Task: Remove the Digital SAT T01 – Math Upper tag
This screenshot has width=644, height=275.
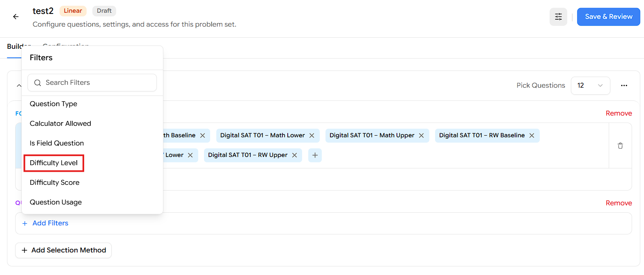Action: [x=422, y=136]
